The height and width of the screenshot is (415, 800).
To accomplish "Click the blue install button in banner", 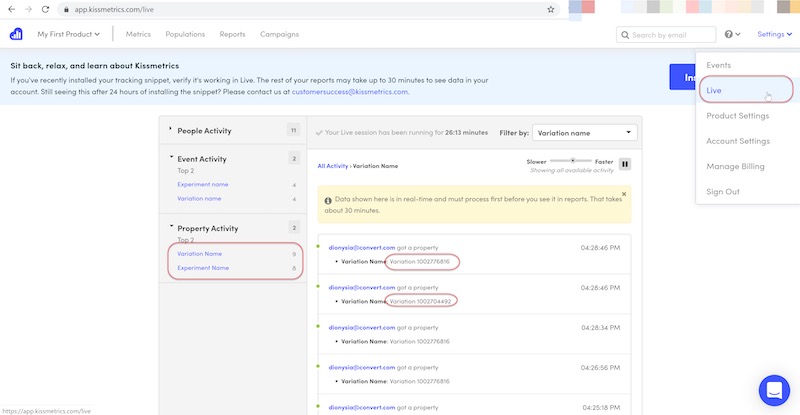I will click(683, 77).
